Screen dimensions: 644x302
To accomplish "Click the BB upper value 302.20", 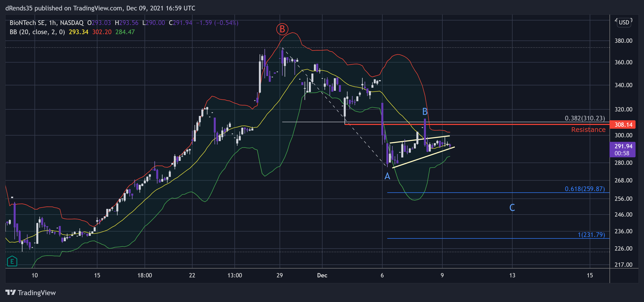I will [x=102, y=32].
